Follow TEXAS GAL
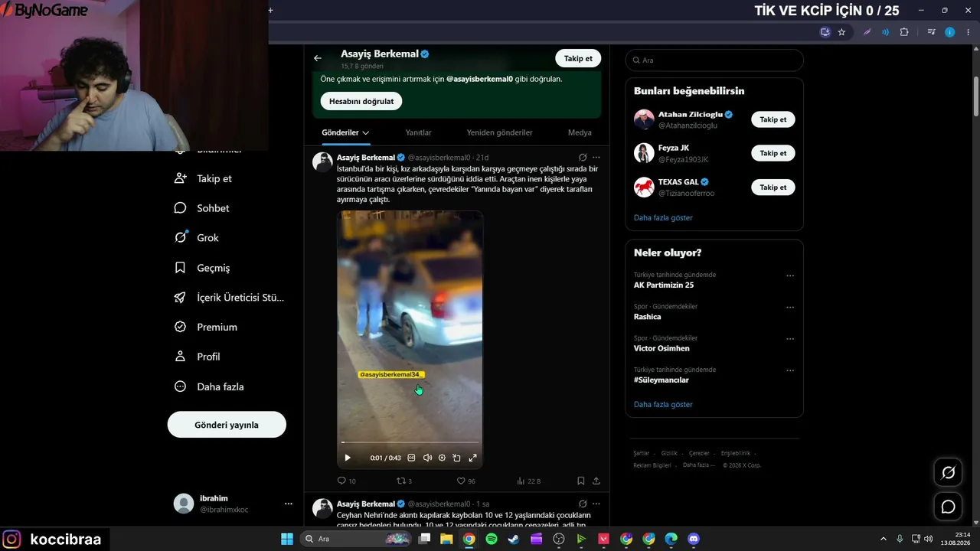 (773, 187)
